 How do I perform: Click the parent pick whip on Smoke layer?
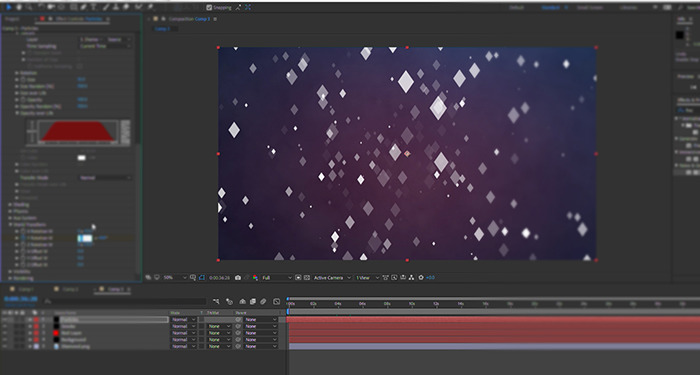point(238,326)
